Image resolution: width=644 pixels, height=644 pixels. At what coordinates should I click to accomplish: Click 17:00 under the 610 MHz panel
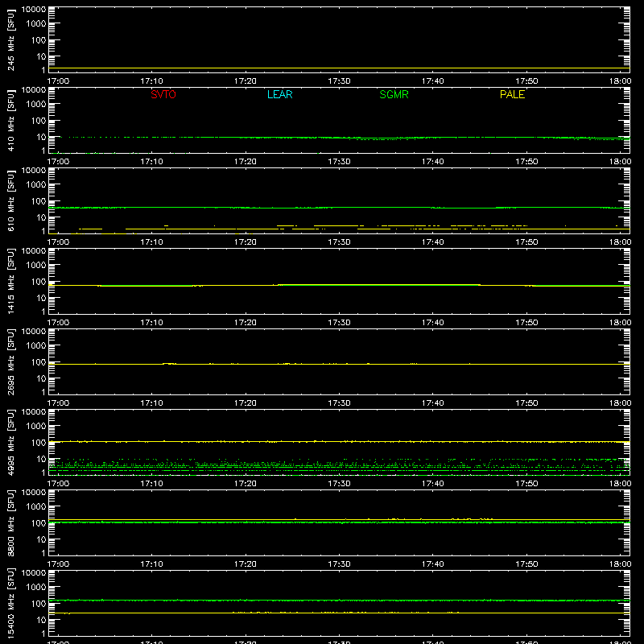tap(58, 242)
